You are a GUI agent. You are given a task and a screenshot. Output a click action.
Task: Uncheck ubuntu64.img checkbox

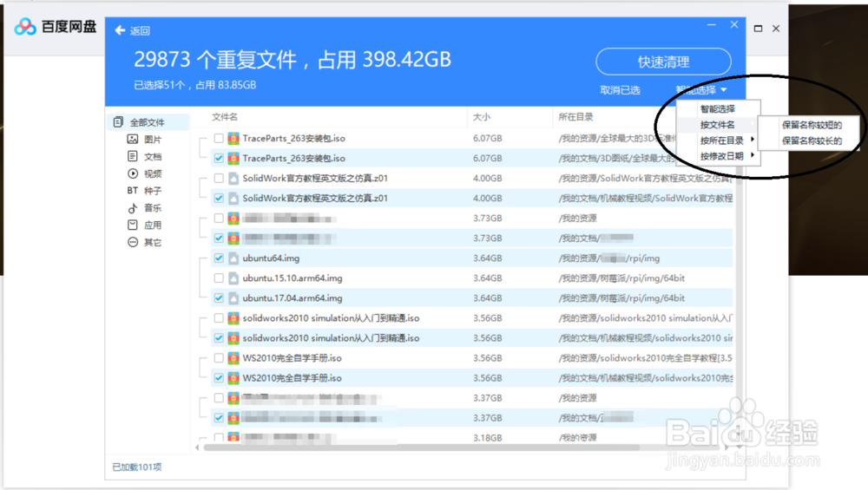219,258
